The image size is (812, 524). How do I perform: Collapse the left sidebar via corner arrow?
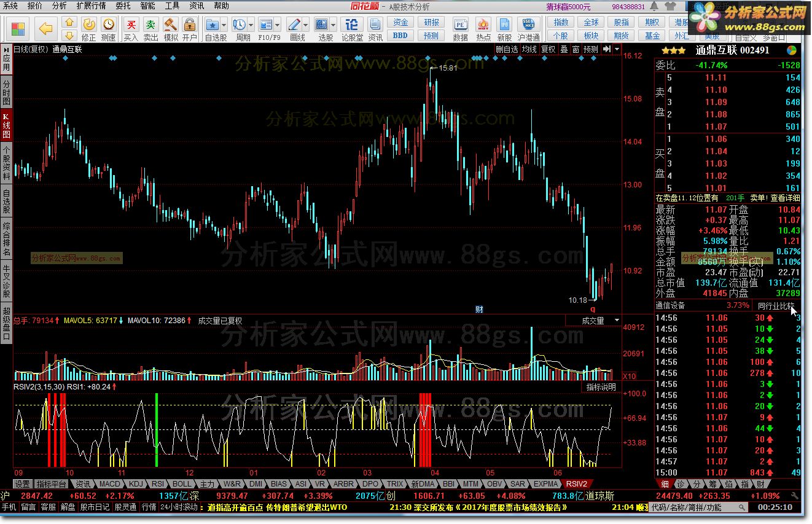click(x=6, y=49)
